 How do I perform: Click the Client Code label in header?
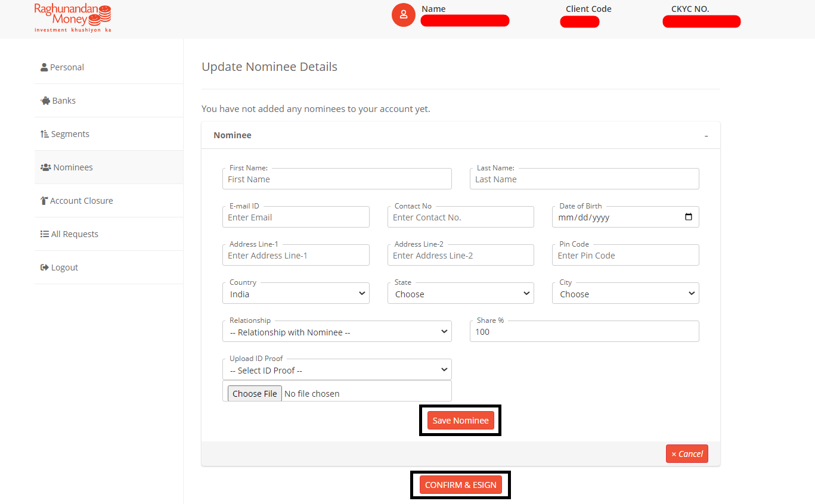coord(588,9)
